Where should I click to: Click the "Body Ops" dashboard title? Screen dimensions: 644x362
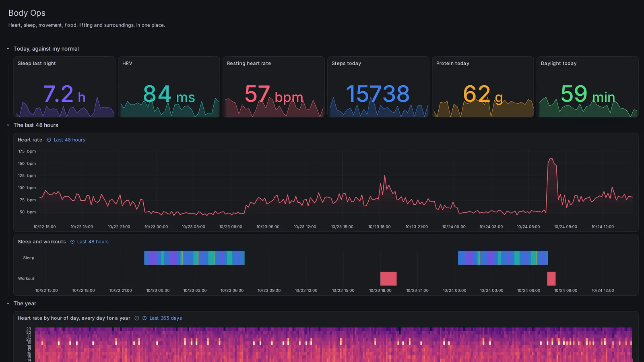27,13
